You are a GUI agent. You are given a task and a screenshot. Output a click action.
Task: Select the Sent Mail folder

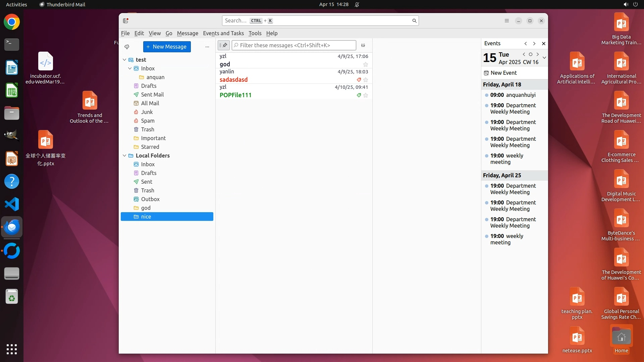[x=152, y=95]
